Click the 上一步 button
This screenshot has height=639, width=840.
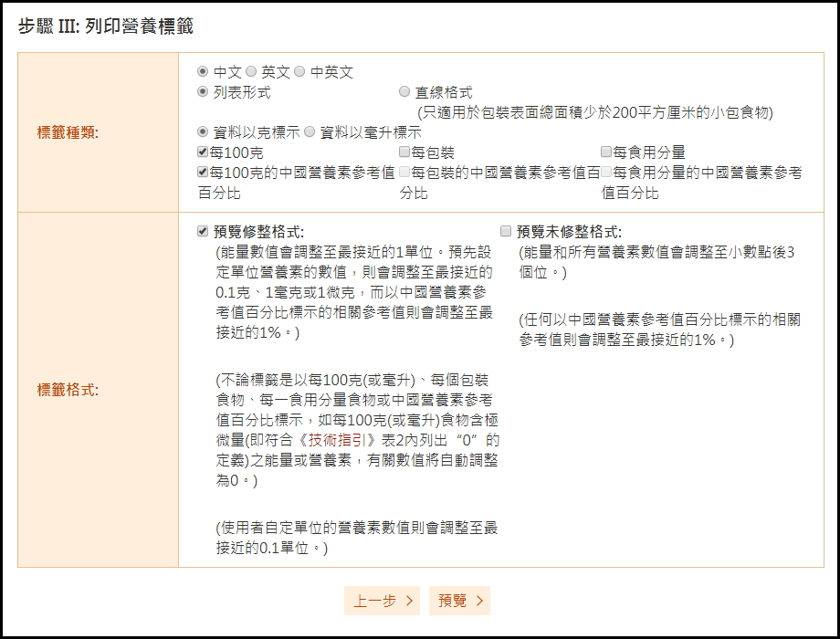tap(382, 601)
